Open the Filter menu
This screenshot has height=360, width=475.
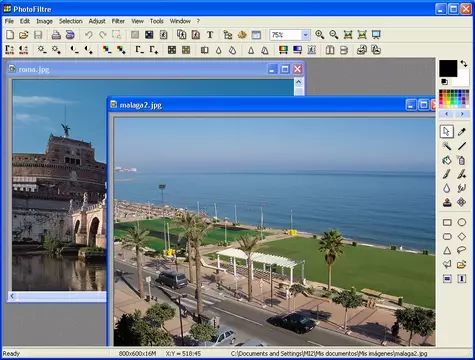(x=118, y=21)
